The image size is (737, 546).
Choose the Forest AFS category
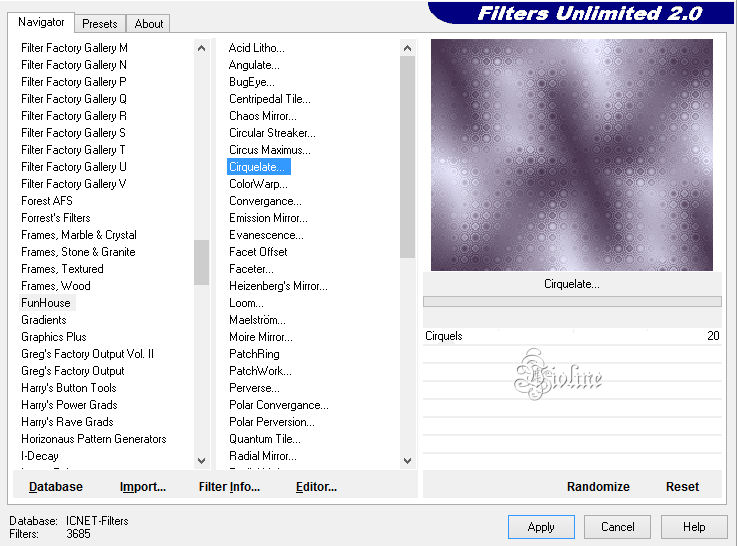pos(47,201)
